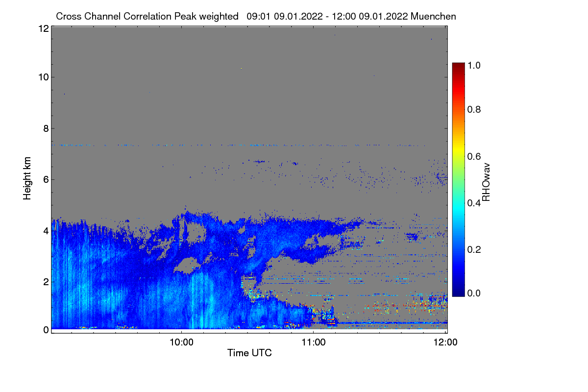
Task: Click the 'Time UTC' axis label
Action: tap(249, 353)
